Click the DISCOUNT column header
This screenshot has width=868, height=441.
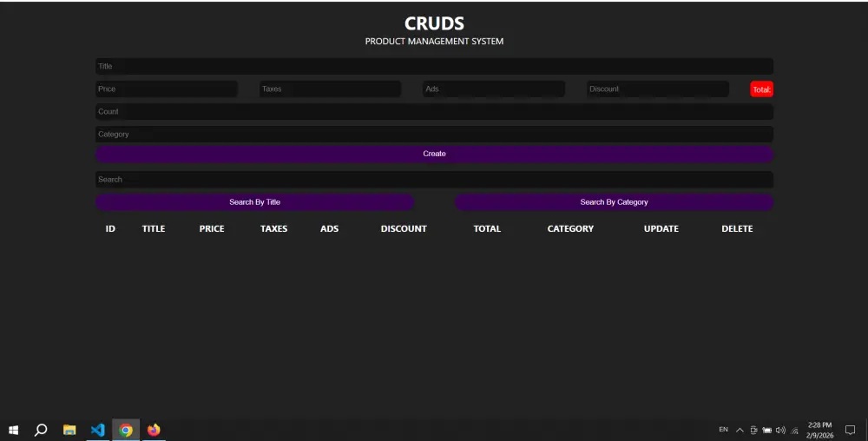coord(404,228)
